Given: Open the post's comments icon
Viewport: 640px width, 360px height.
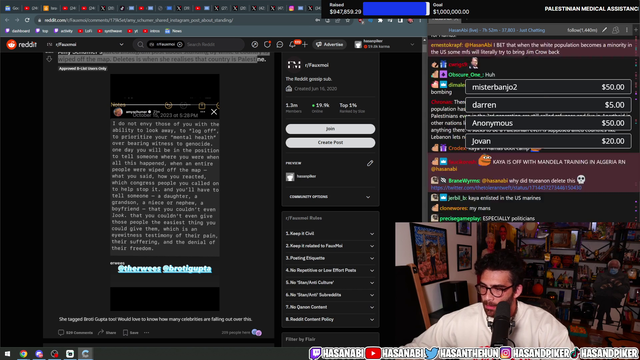Looking at the screenshot, I should click(x=61, y=333).
